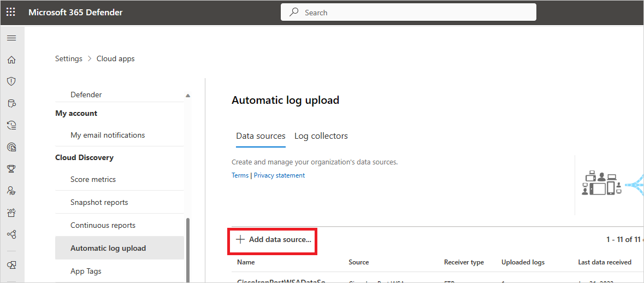
Task: Open the Hunting database icon
Action: 11,103
